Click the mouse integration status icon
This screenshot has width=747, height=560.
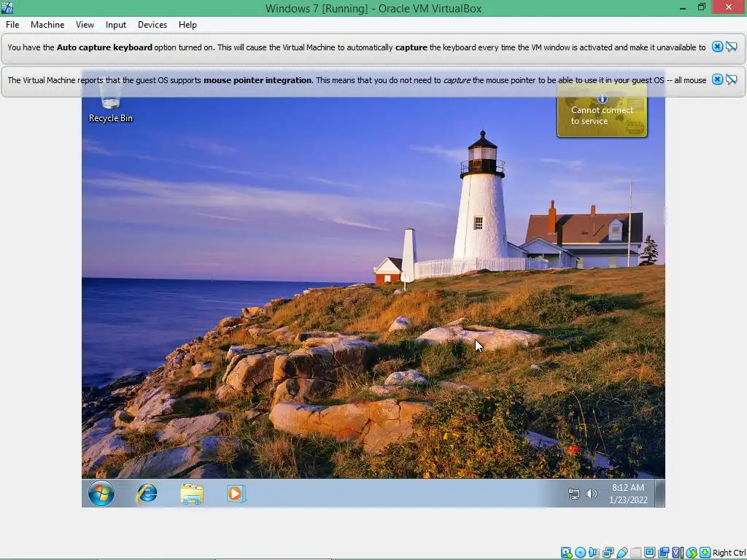[x=692, y=553]
